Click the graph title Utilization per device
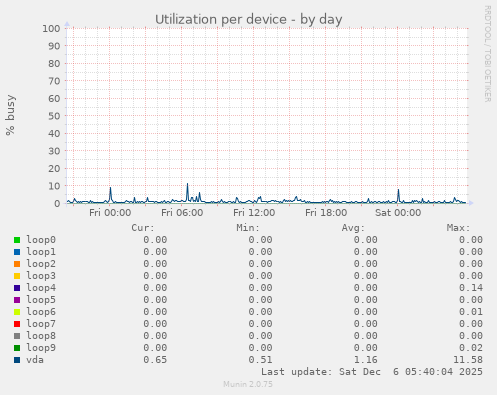 click(x=248, y=20)
